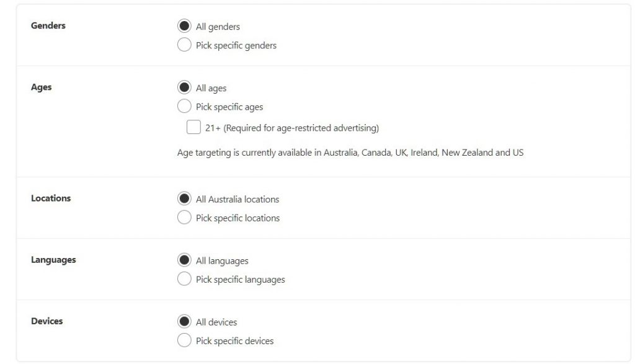Enable the Pick specific ages radio button
The height and width of the screenshot is (364, 635).
184,106
